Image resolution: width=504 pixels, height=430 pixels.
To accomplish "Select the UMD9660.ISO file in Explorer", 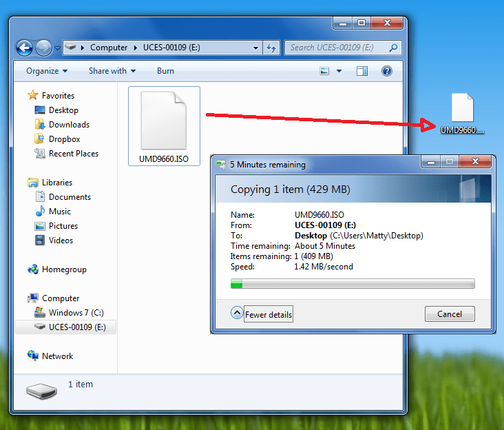I will point(164,126).
